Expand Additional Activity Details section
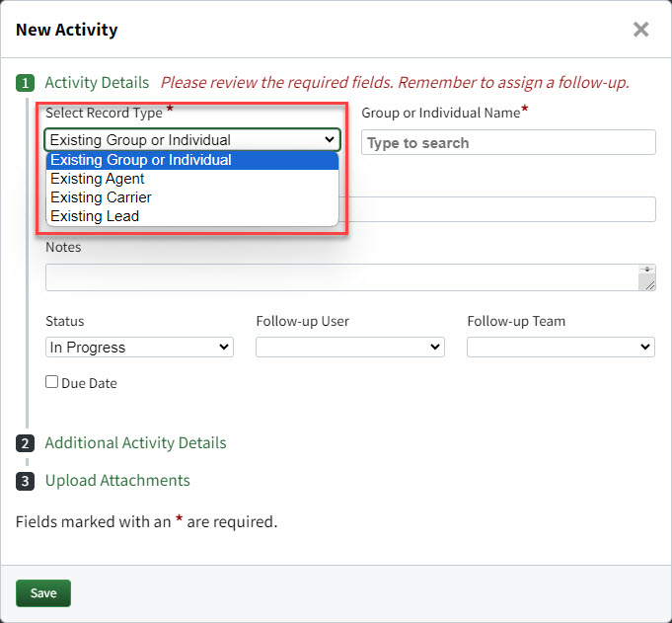The height and width of the screenshot is (623, 672). click(x=135, y=443)
